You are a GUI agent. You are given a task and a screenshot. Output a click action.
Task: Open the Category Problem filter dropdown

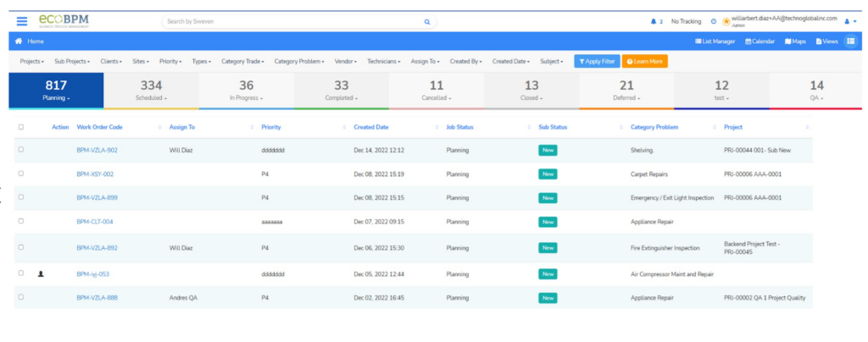(x=299, y=61)
